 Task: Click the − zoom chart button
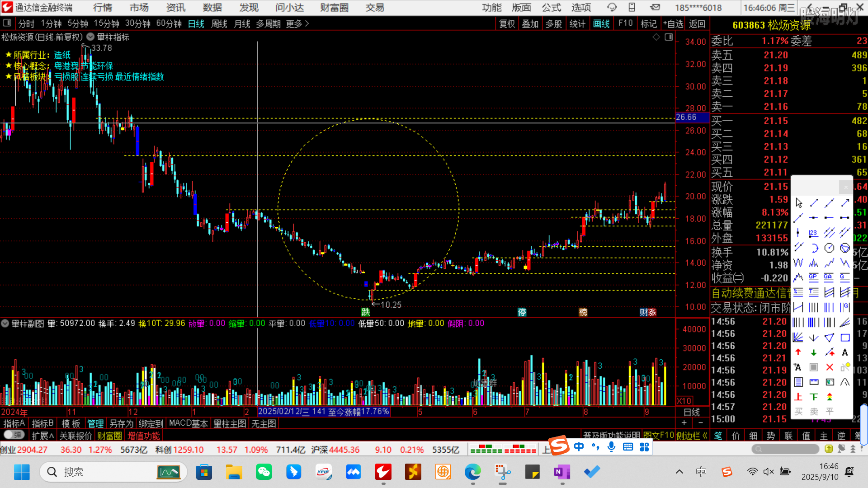pyautogui.click(x=701, y=423)
